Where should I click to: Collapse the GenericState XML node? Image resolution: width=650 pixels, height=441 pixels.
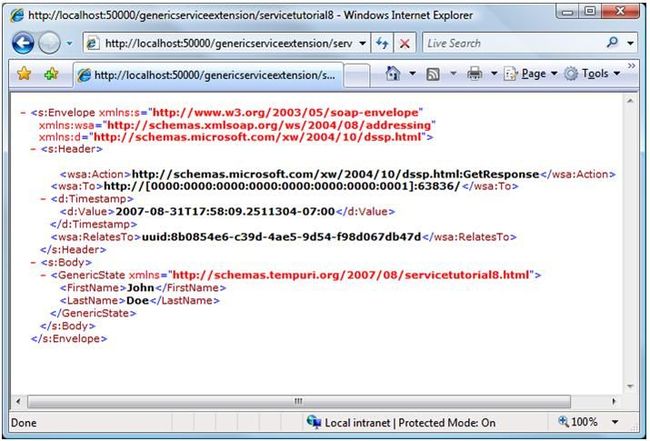coord(43,275)
